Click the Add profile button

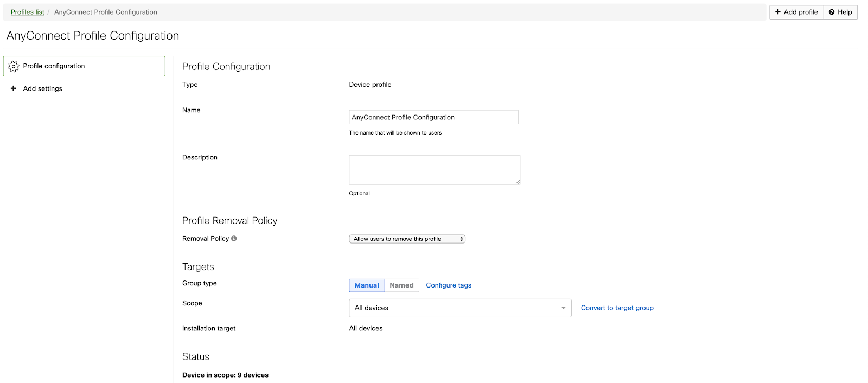pos(796,12)
